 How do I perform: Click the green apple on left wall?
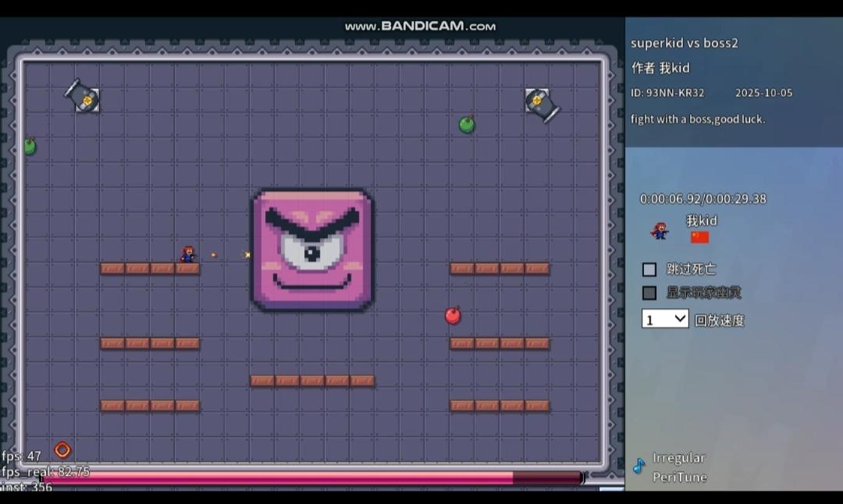30,146
